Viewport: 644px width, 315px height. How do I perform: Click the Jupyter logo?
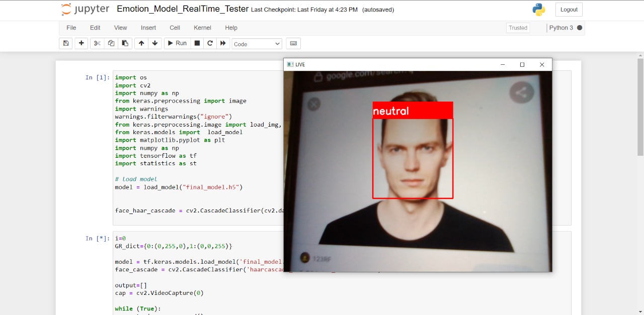tap(85, 9)
